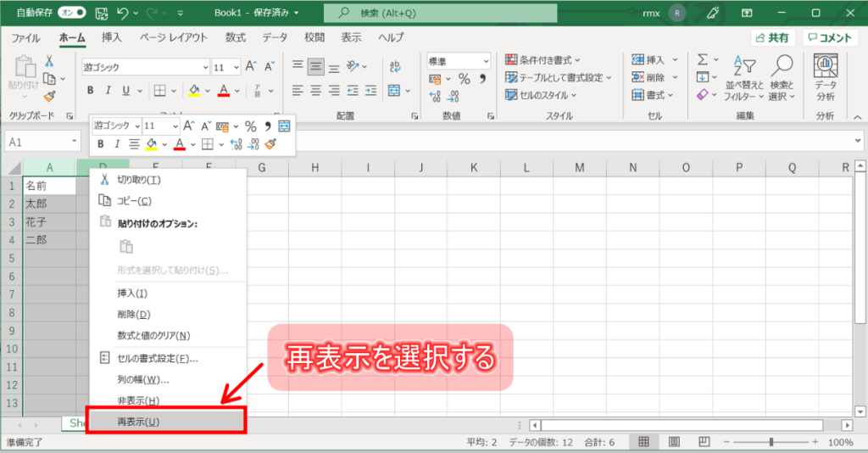Toggle underline formatting in the ribbon
The height and width of the screenshot is (453, 868).
(x=126, y=91)
